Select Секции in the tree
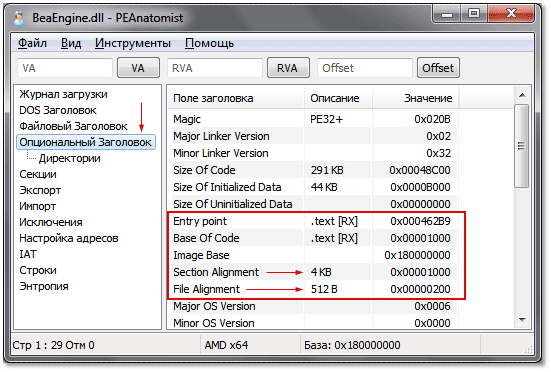Screen dimensions: 551x372 pos(38,174)
